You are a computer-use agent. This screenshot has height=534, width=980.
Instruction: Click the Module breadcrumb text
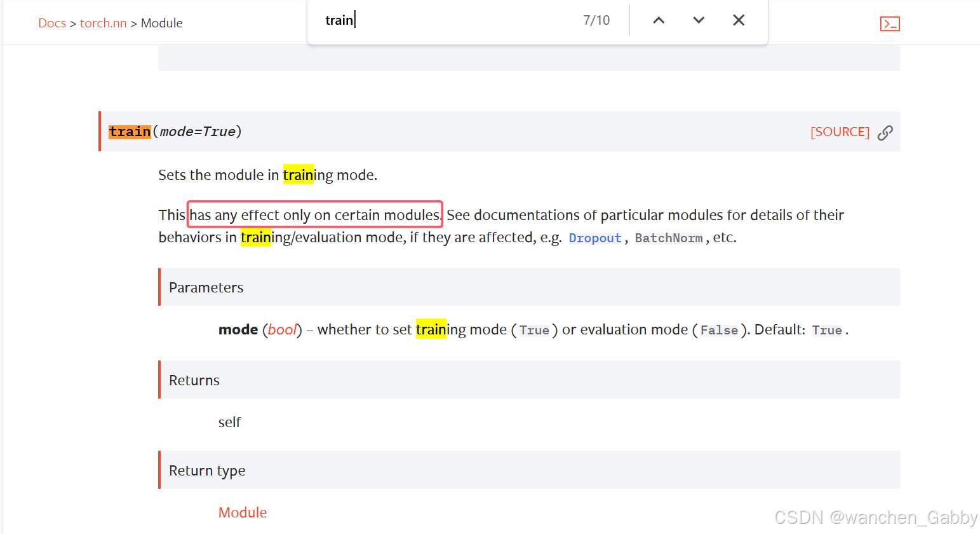coord(162,23)
